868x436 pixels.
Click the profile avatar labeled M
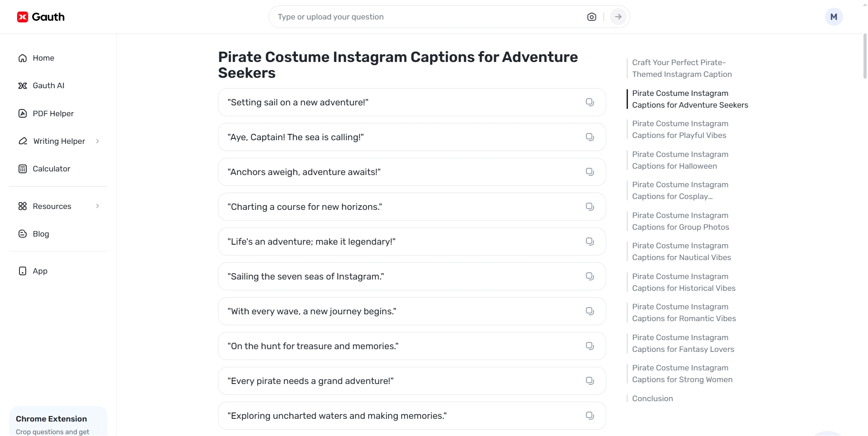pos(833,17)
